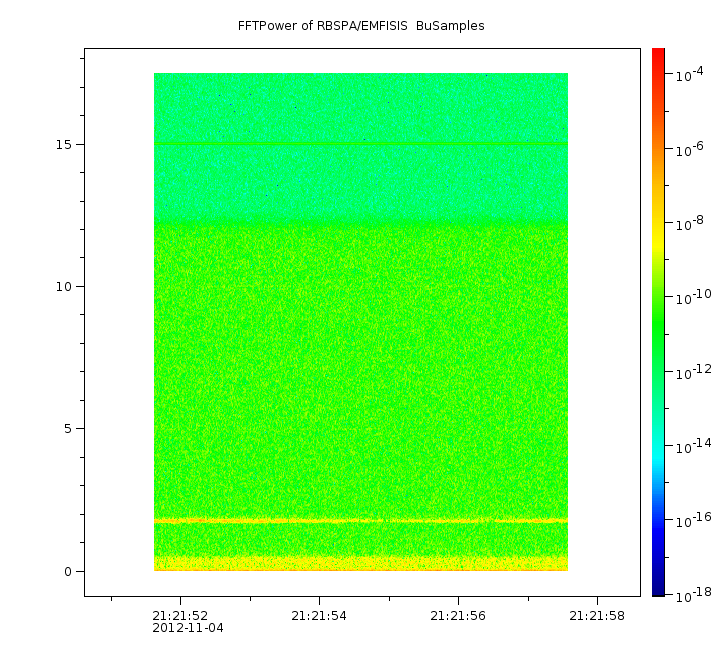Click the y-axis label 0

point(68,572)
